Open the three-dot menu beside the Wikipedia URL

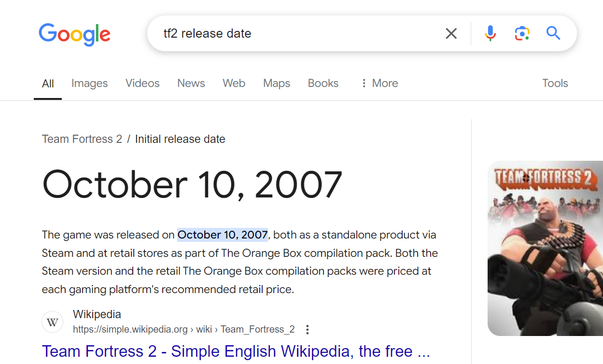(x=307, y=330)
